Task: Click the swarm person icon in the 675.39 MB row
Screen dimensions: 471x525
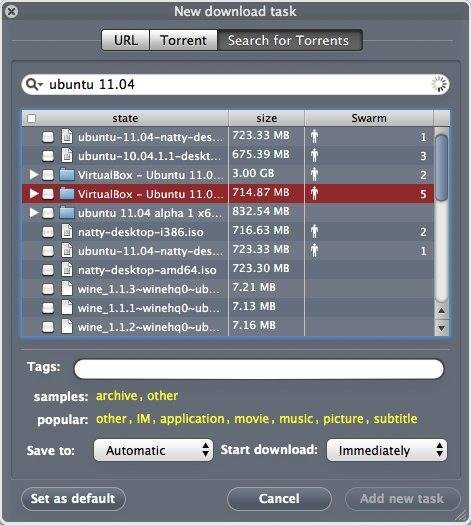Action: tap(314, 155)
